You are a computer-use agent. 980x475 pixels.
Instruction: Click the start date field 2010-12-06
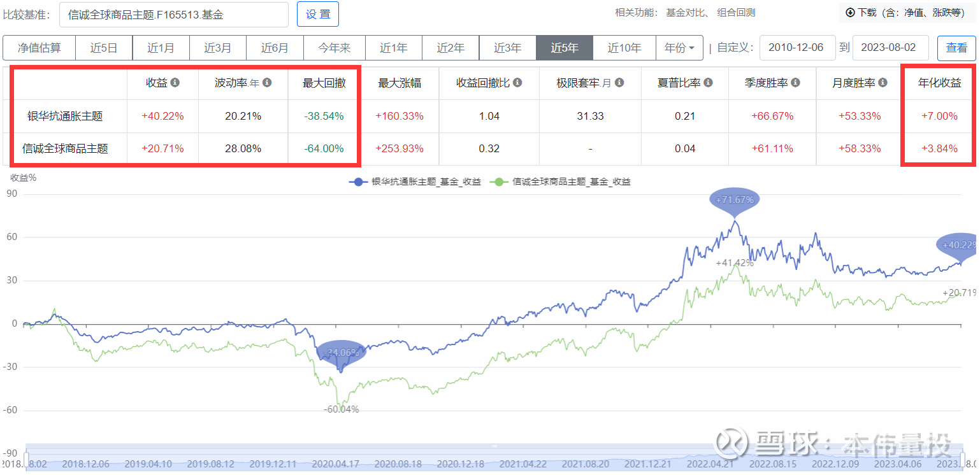(797, 48)
